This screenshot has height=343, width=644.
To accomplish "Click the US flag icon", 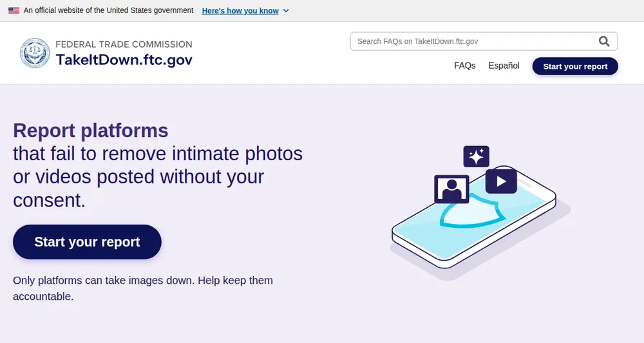I will [x=14, y=11].
